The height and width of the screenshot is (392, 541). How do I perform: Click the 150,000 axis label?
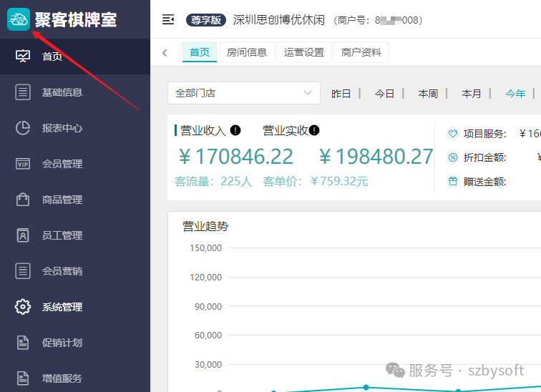(x=205, y=248)
